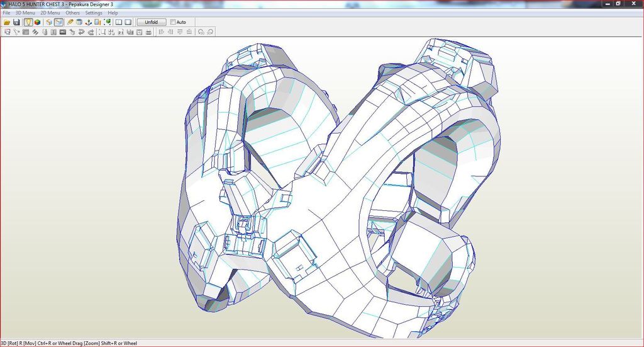Viewport: 644px width, 347px height.
Task: Click the align bottom icon
Action: point(189,32)
